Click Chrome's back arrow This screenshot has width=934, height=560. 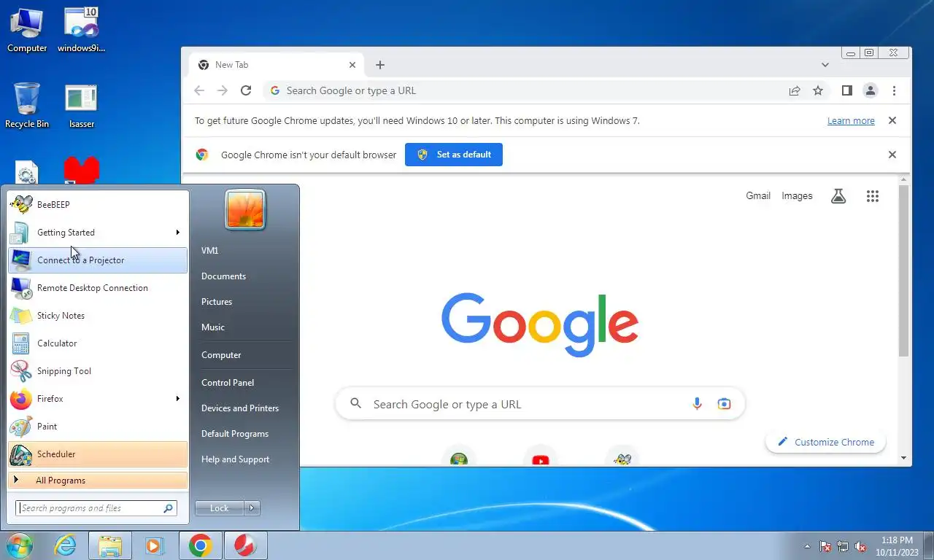[x=199, y=90]
